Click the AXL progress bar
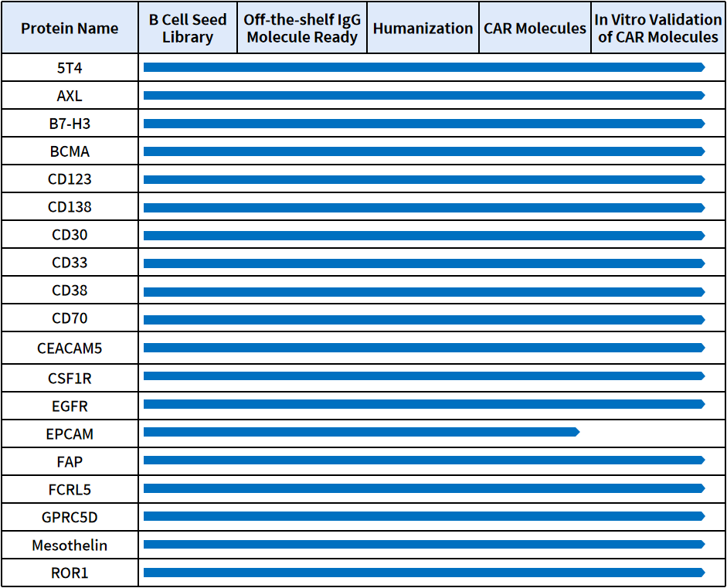 (x=423, y=95)
